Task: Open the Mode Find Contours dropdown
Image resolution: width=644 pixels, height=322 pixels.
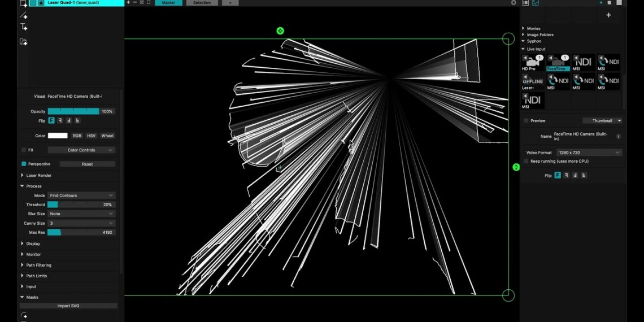Action: pyautogui.click(x=81, y=195)
